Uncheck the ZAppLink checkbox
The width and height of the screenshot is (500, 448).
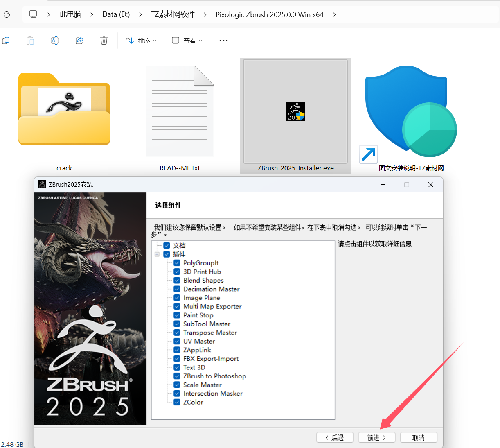(x=177, y=350)
